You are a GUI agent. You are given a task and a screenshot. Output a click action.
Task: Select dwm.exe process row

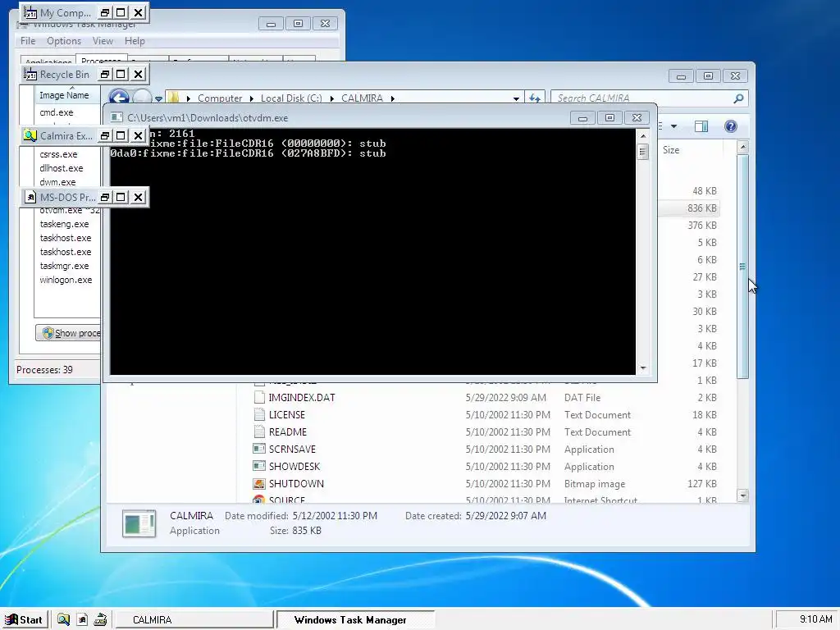tap(57, 182)
